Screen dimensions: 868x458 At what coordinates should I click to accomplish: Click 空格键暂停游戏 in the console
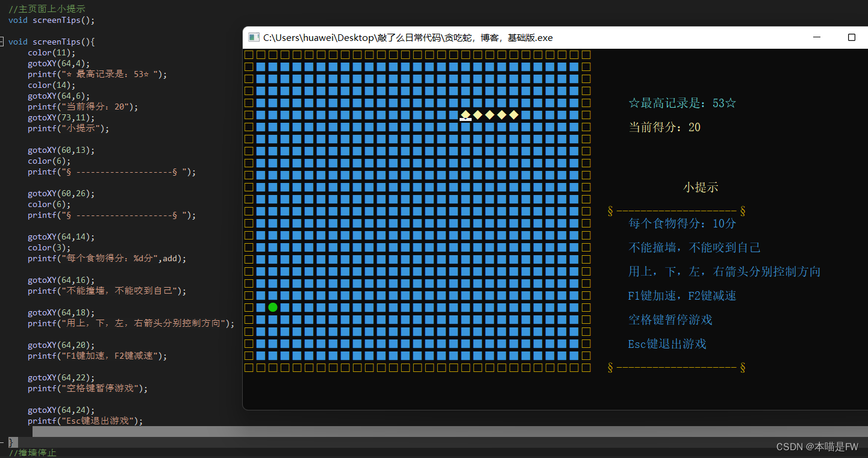click(x=670, y=320)
